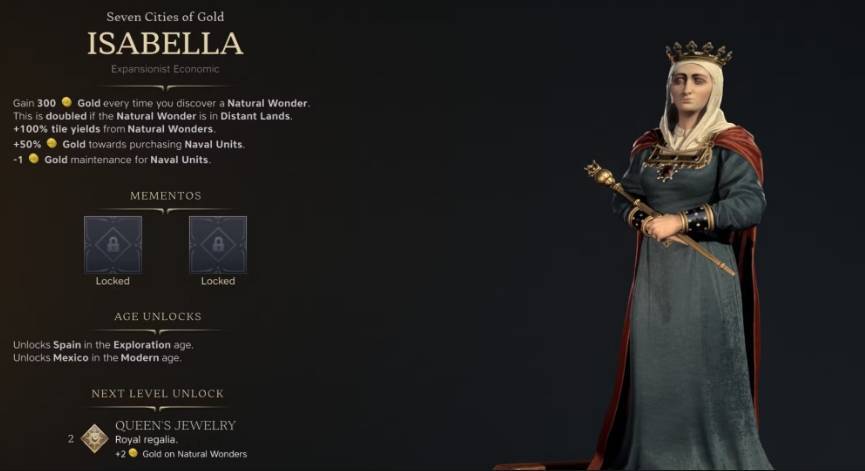Open the Mementos section header
This screenshot has width=865, height=471.
tap(165, 196)
